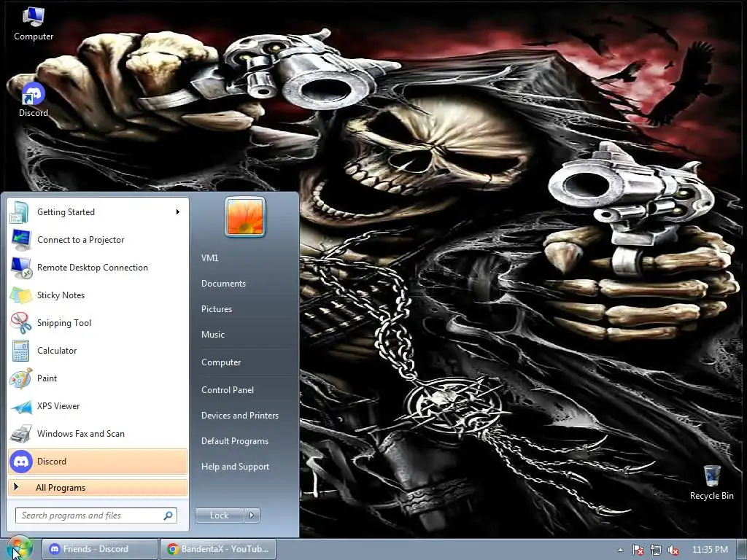The width and height of the screenshot is (747, 560).
Task: Click the 11:35 PM taskbar clock
Action: 710,550
